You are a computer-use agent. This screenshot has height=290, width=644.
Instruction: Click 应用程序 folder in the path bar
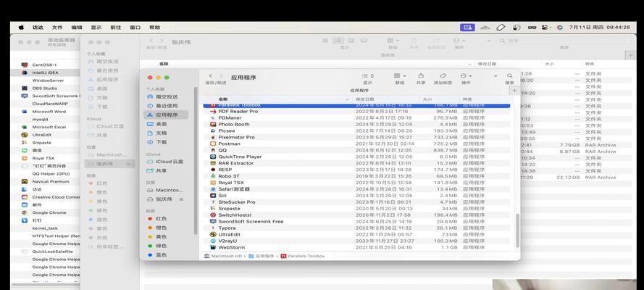pyautogui.click(x=262, y=256)
